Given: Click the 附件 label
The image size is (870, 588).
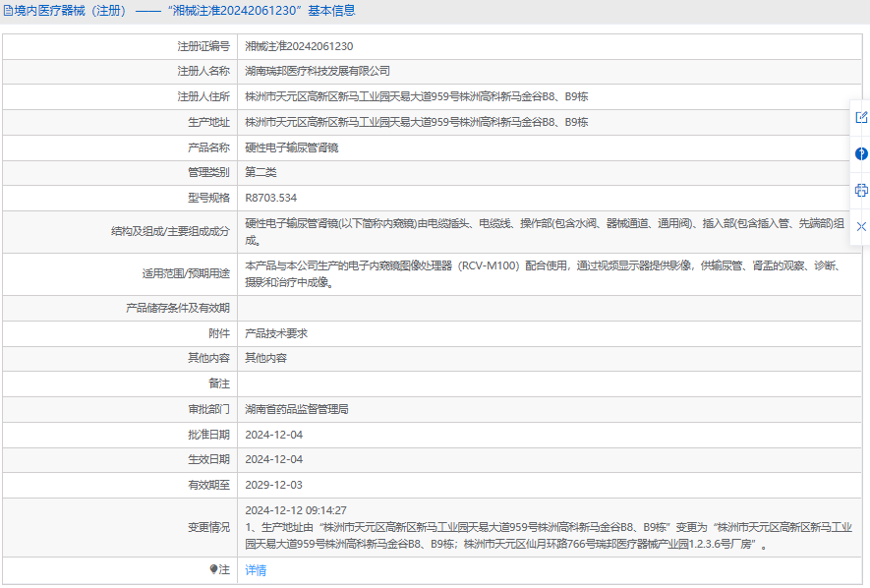Looking at the screenshot, I should click(219, 333).
